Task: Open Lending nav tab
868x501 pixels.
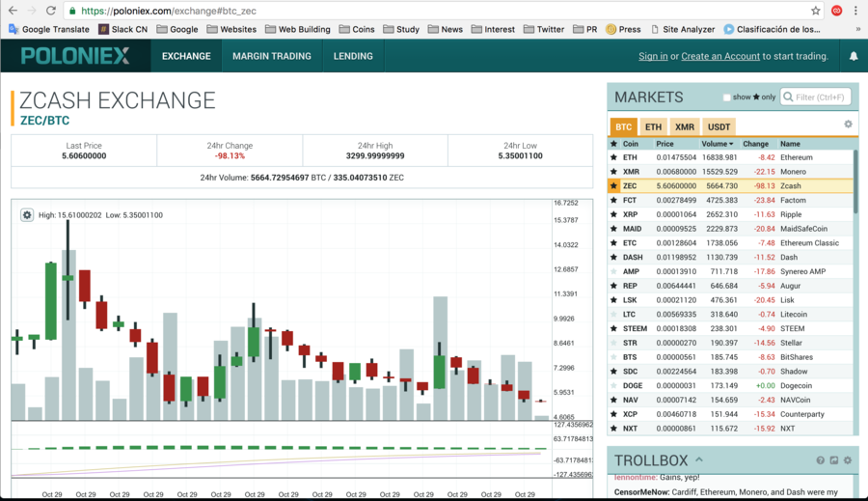Action: tap(353, 56)
